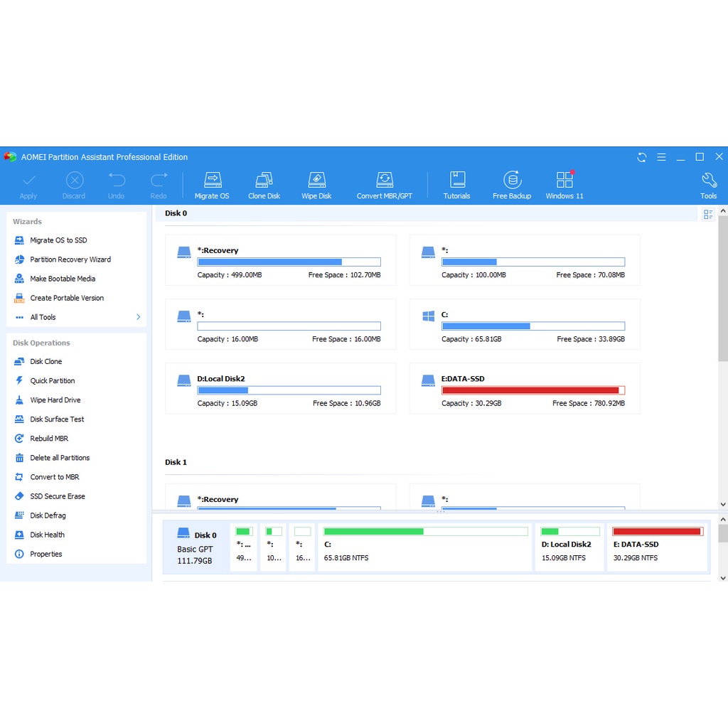Click the Disk 1 header text

point(176,462)
